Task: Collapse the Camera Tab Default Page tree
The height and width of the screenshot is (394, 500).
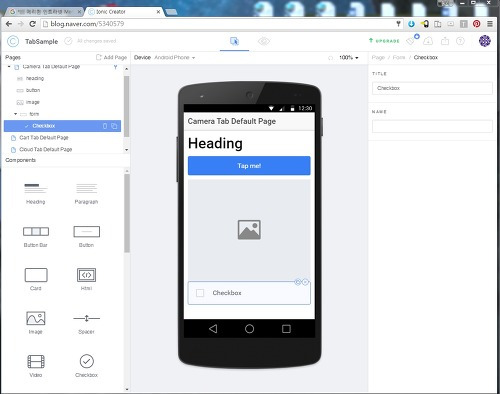Action: point(9,67)
